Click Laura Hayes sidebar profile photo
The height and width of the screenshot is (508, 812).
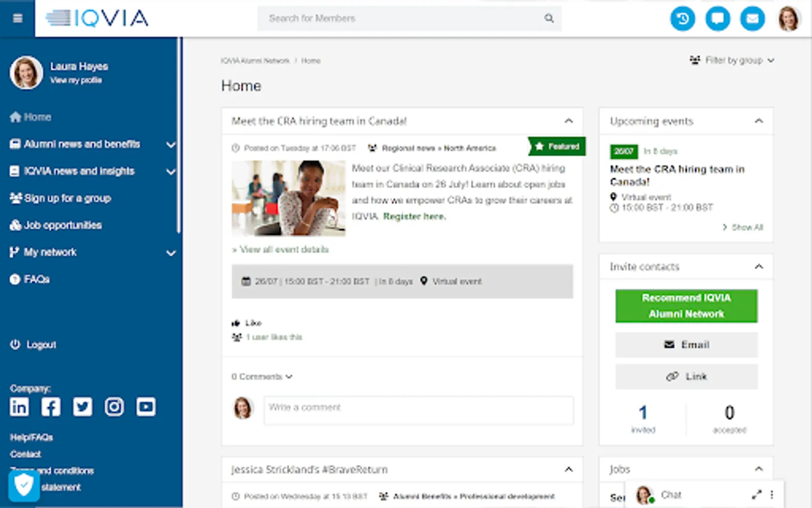click(x=26, y=73)
